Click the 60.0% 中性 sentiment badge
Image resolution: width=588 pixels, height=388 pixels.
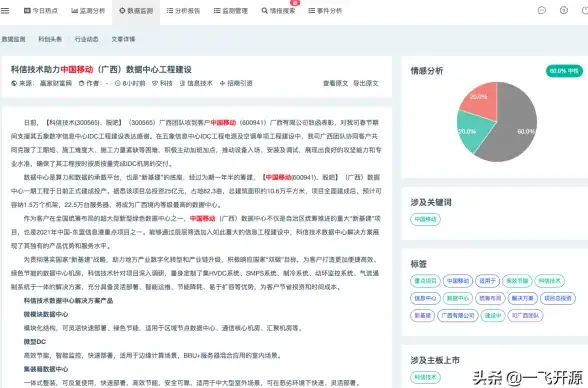point(564,71)
